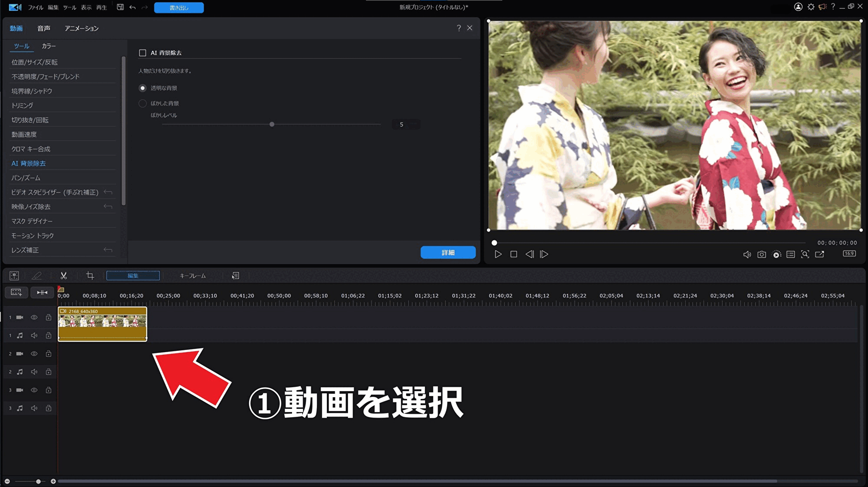Viewport: 868px width, 487px height.
Task: Lock audio track 2
Action: tap(49, 372)
